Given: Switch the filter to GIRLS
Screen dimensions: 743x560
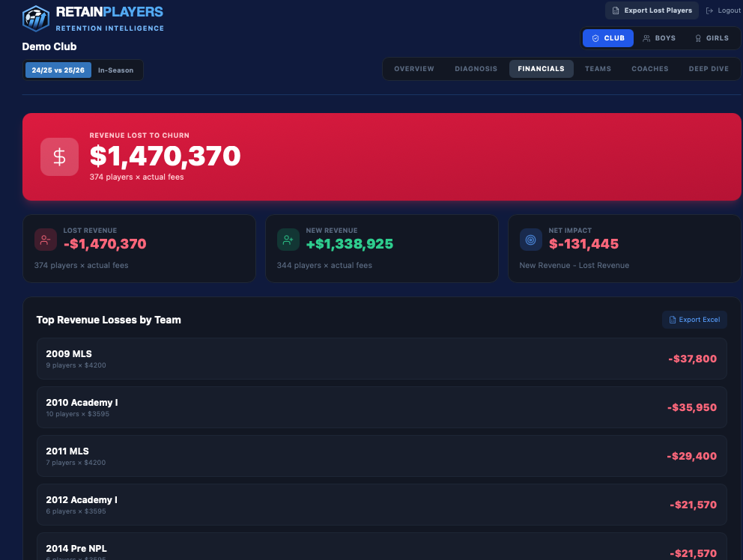Looking at the screenshot, I should [x=711, y=38].
